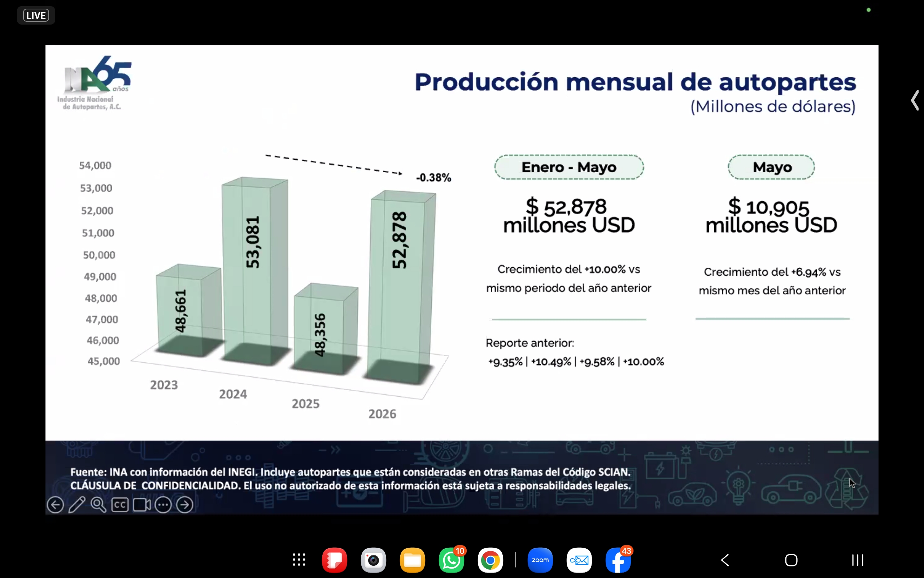Open the magnifier zoom tool
The image size is (924, 578).
[x=99, y=505]
